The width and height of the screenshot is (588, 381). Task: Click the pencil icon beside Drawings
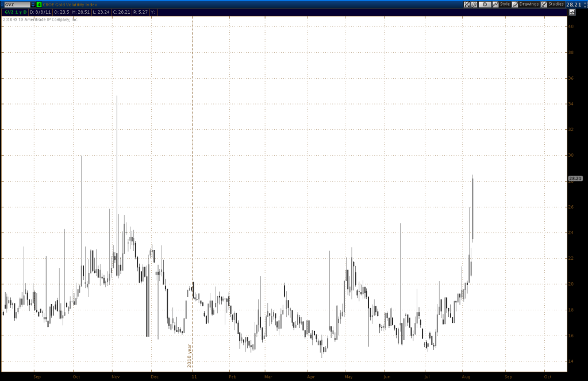pos(515,5)
